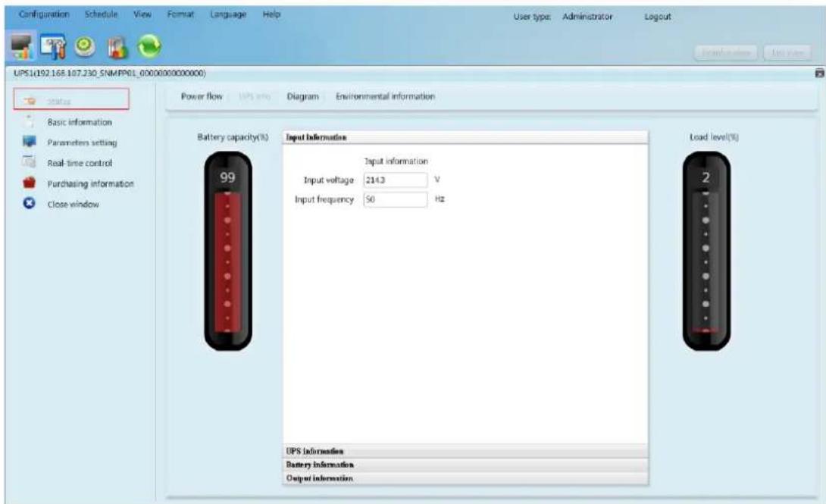Click Close window in sidebar
The width and height of the screenshot is (826, 504).
click(x=74, y=205)
